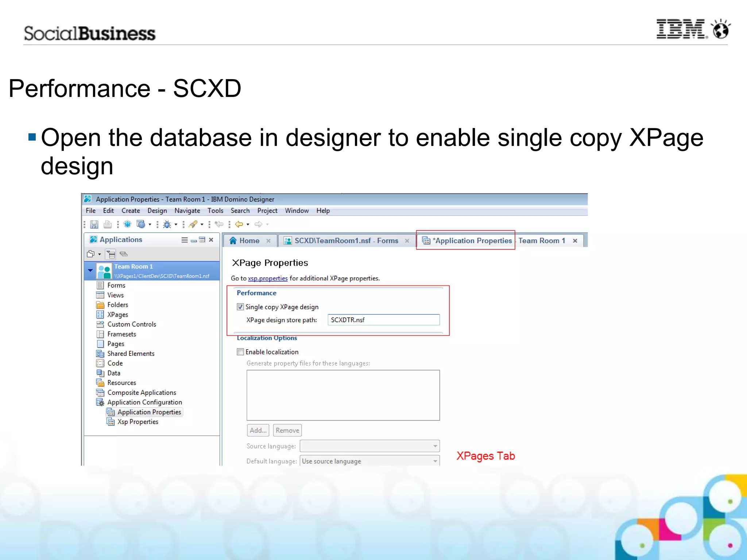Toggle the tree filter icon in Applications panel

point(111,254)
